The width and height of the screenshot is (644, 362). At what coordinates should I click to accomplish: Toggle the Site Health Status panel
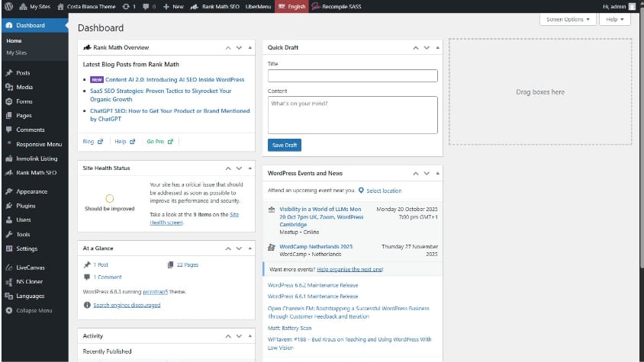pos(250,168)
